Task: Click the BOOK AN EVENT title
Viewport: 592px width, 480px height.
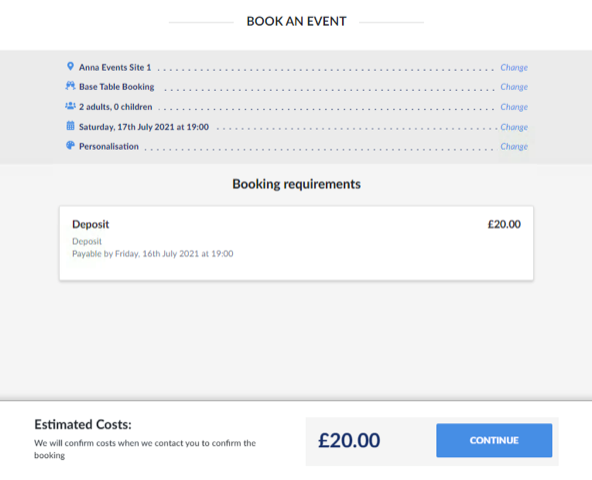Action: pyautogui.click(x=296, y=21)
